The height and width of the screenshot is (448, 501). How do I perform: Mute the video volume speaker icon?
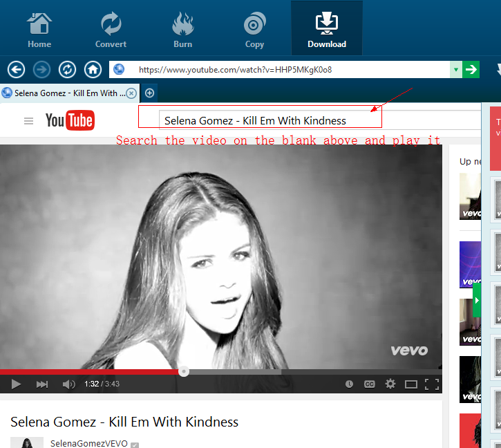coord(68,384)
